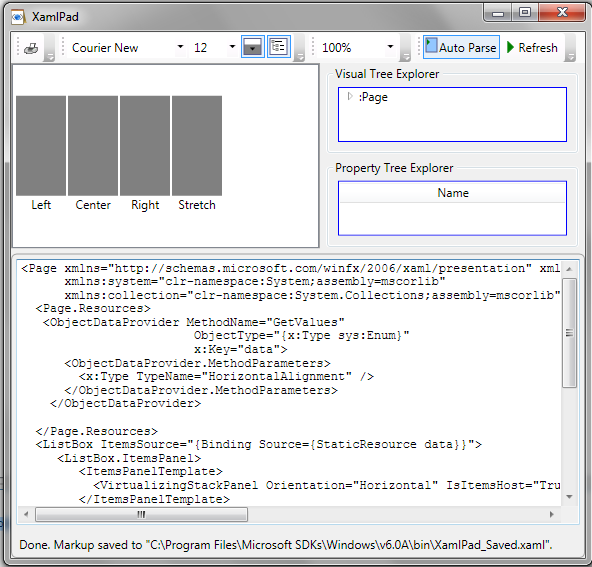Image resolution: width=592 pixels, height=567 pixels.
Task: Click the Auto Parse icon
Action: [431, 46]
